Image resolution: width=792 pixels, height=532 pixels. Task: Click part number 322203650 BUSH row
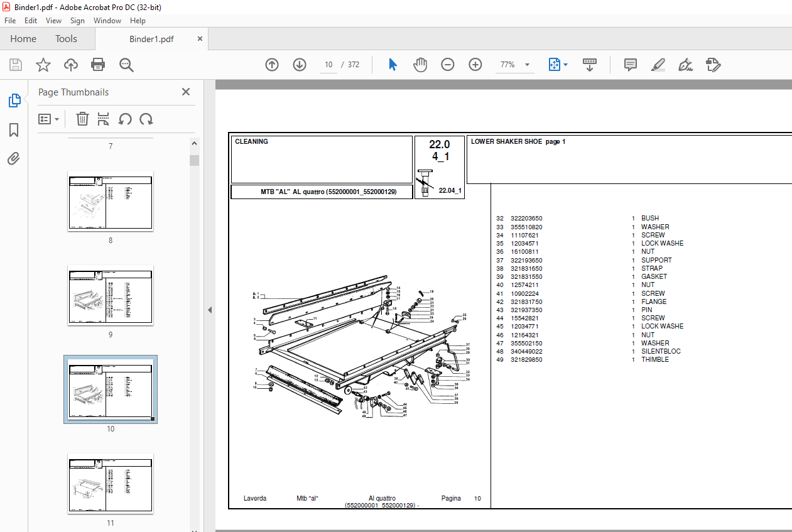(x=578, y=219)
